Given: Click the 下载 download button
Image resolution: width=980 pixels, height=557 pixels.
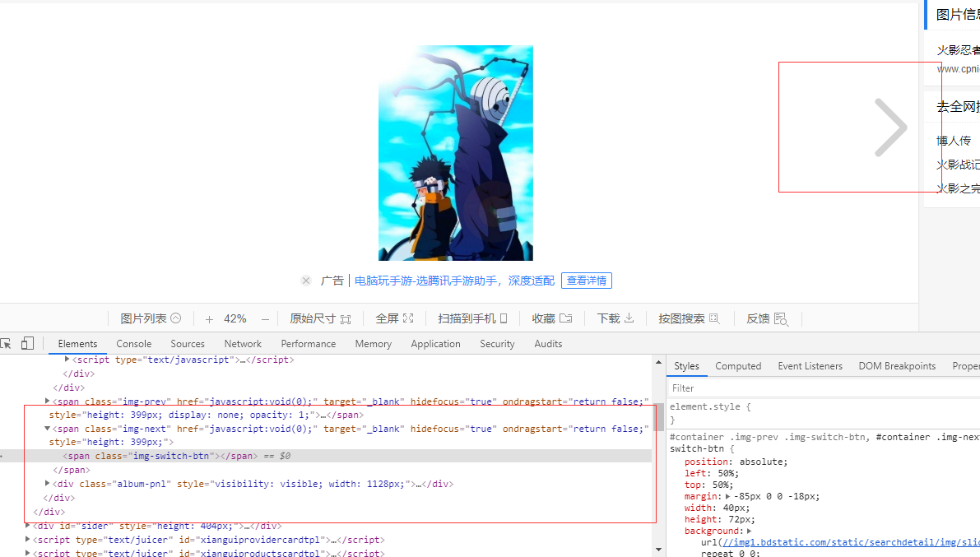Looking at the screenshot, I should 615,319.
